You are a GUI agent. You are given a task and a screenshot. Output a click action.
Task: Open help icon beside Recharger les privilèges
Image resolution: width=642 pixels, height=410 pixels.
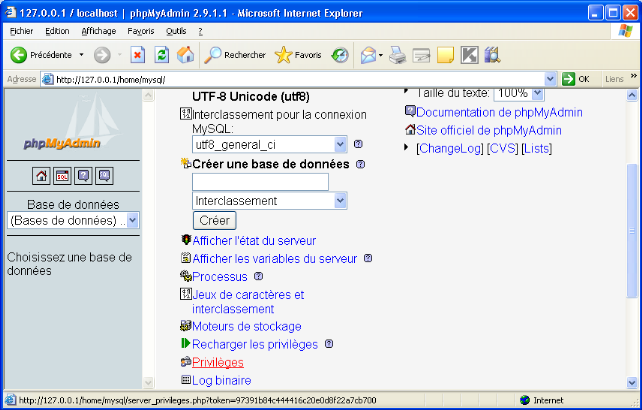tap(329, 344)
